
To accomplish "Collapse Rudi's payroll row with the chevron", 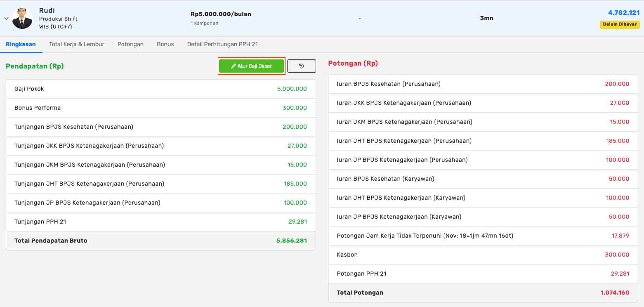I will tap(6, 19).
